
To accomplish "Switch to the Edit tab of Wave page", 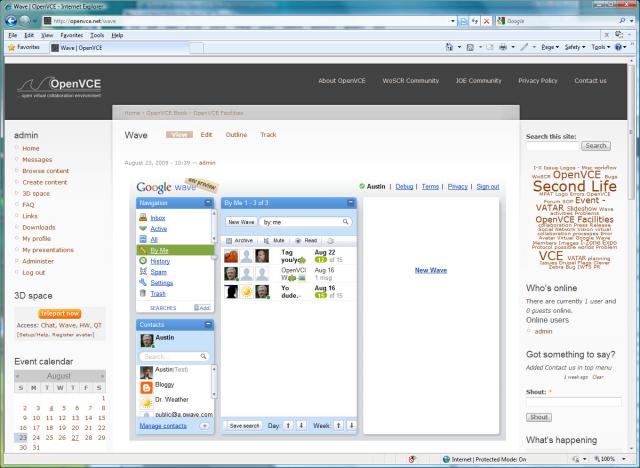I will click(x=206, y=135).
